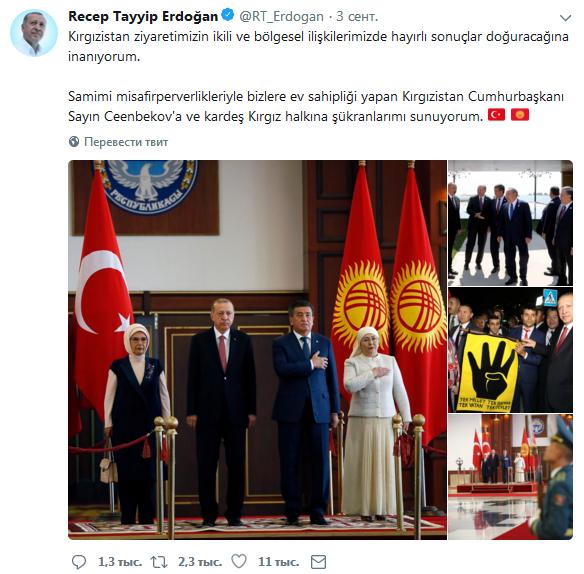The width and height of the screenshot is (584, 574).
Task: Click the reply speech bubble icon
Action: (x=79, y=562)
